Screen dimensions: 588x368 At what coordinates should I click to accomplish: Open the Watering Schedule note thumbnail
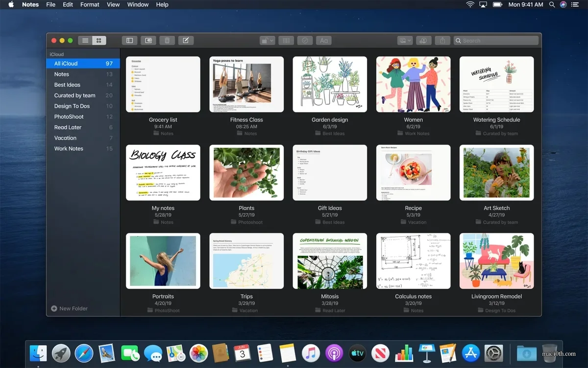[x=496, y=84]
